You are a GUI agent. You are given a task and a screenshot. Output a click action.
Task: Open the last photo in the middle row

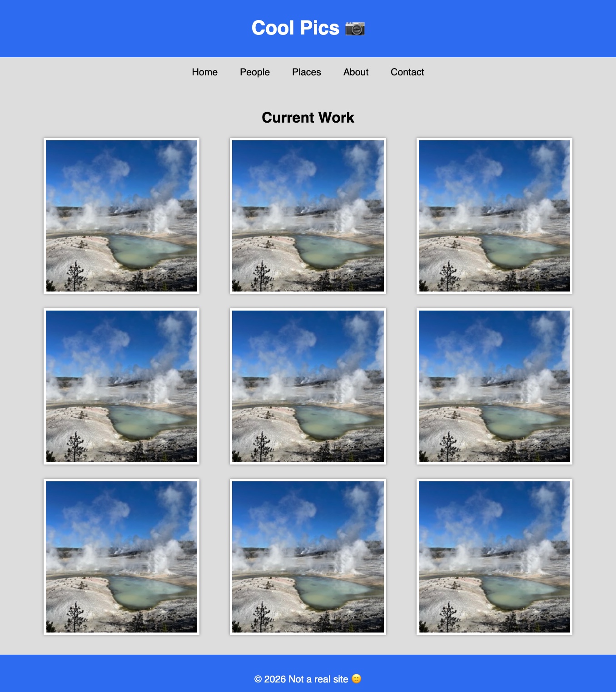coord(494,386)
